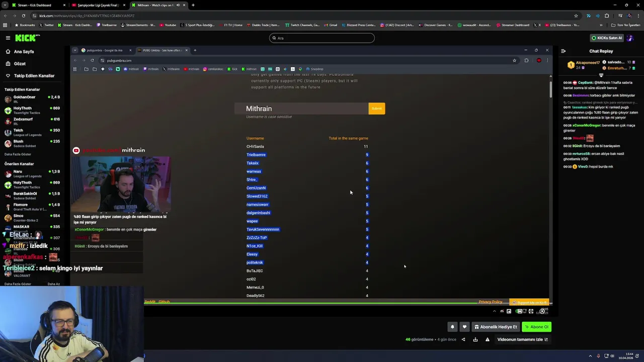Click the green Abone Ol button
Viewport: 644px width, 362px height.
coord(536,327)
